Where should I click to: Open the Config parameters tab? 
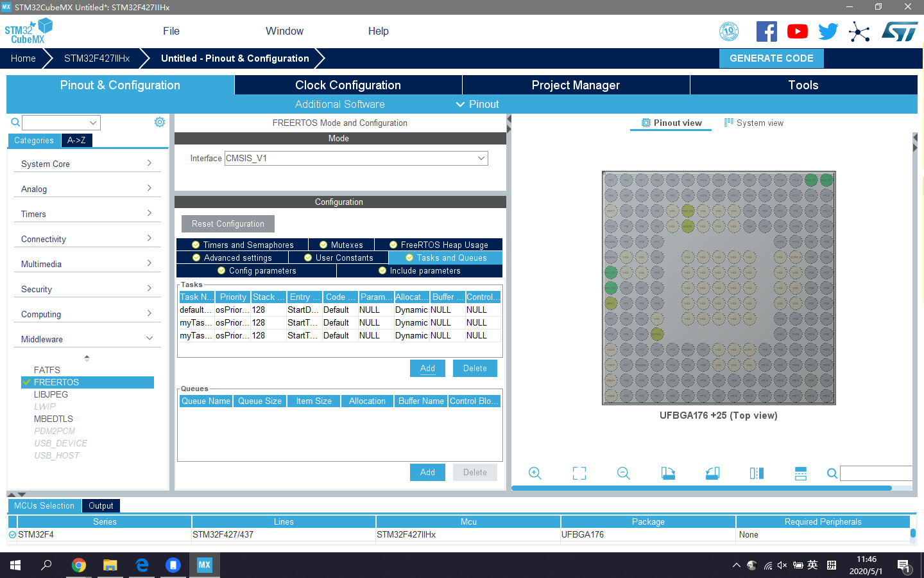point(257,270)
